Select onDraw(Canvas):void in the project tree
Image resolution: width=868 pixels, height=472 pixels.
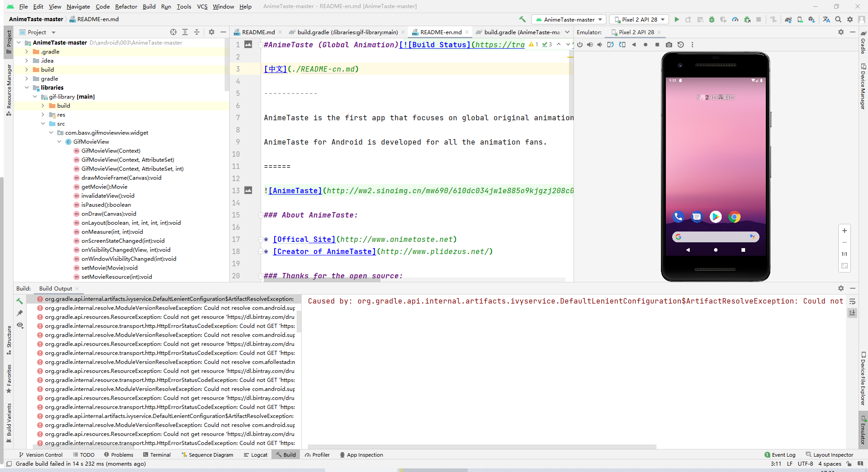[x=108, y=213]
